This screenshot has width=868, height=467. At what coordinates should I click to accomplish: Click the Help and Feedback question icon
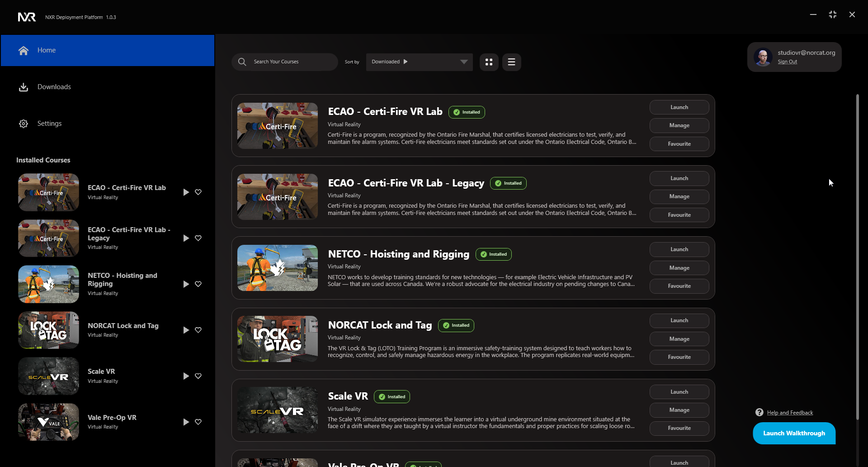759,412
